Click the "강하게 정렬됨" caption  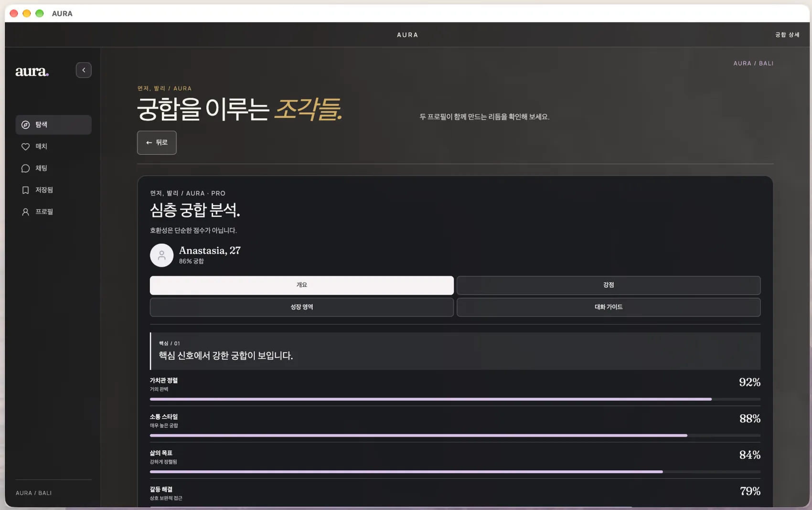163,462
